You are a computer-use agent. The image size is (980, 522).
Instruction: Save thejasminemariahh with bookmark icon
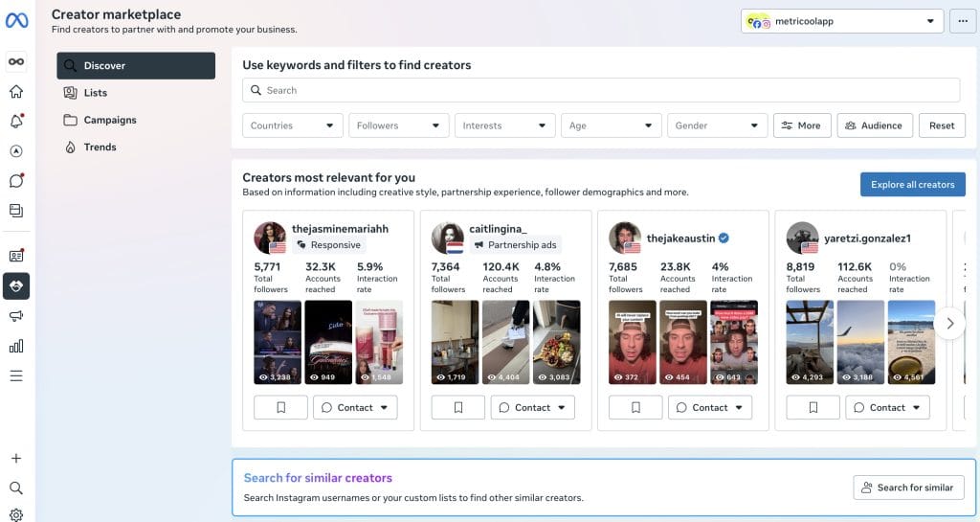pos(280,408)
